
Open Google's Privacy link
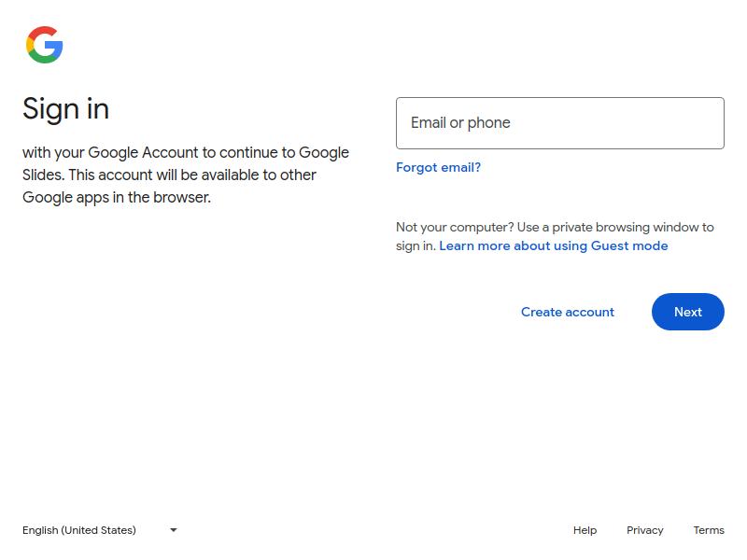645,530
